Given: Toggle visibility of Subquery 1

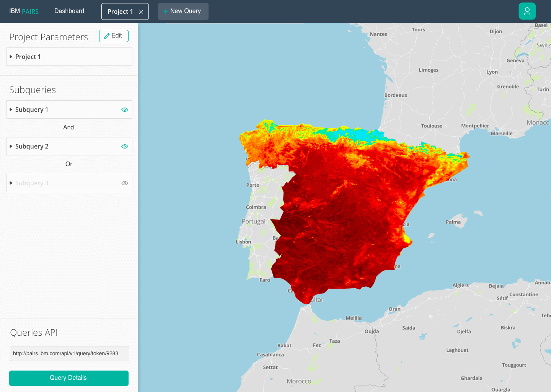Looking at the screenshot, I should tap(124, 109).
